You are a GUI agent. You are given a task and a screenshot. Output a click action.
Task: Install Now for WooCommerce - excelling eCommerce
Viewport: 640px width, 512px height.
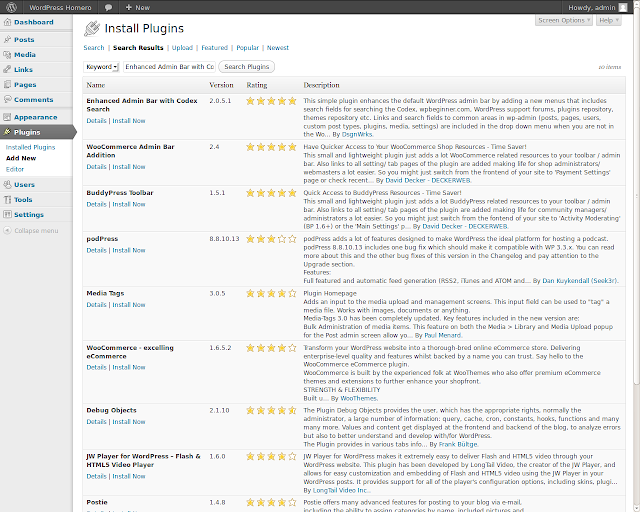pyautogui.click(x=129, y=367)
